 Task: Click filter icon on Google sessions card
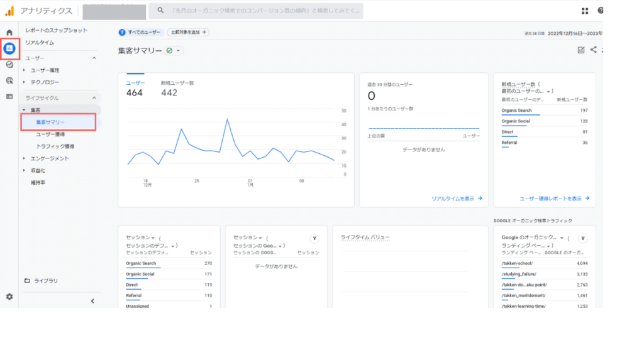point(314,238)
